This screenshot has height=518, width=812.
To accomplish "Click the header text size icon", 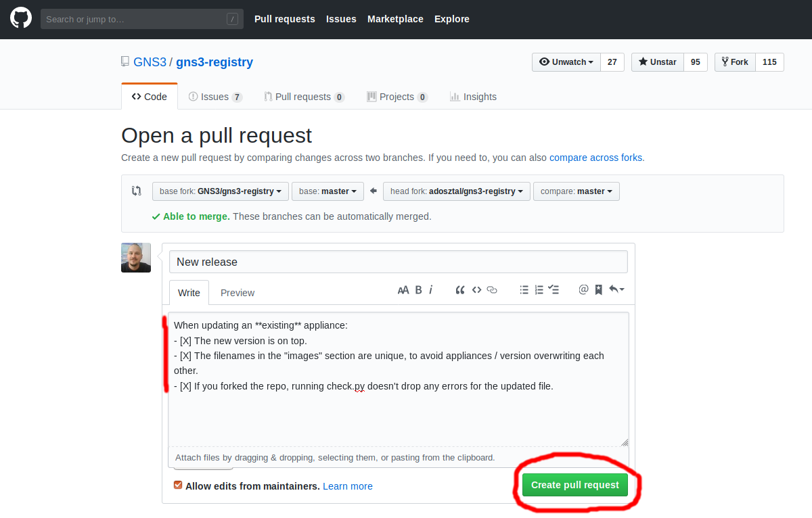I will click(x=403, y=290).
